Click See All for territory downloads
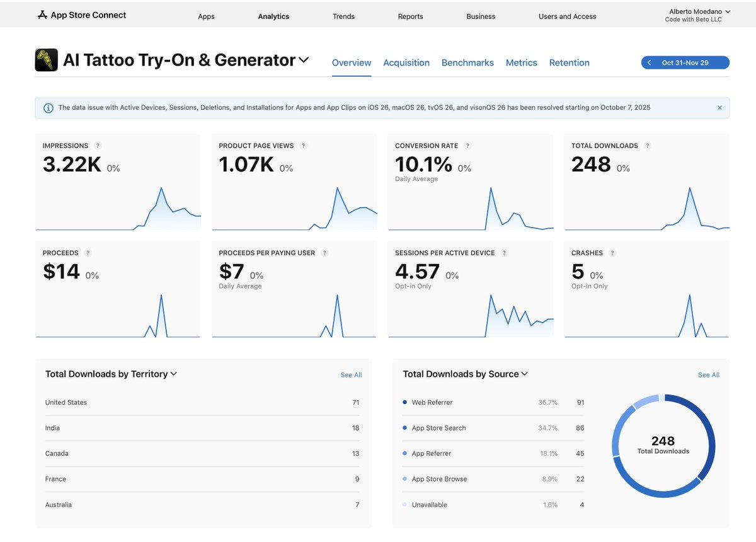This screenshot has width=756, height=542. click(351, 375)
